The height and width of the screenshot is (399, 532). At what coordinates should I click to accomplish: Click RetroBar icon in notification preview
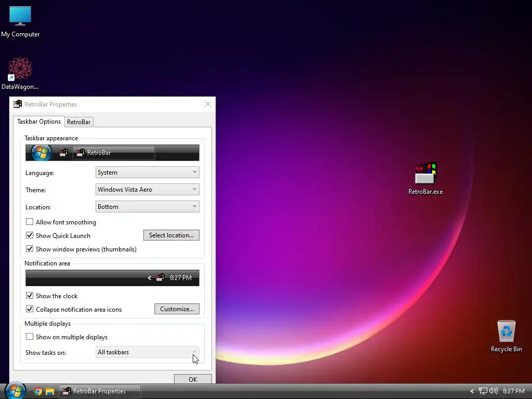click(160, 278)
